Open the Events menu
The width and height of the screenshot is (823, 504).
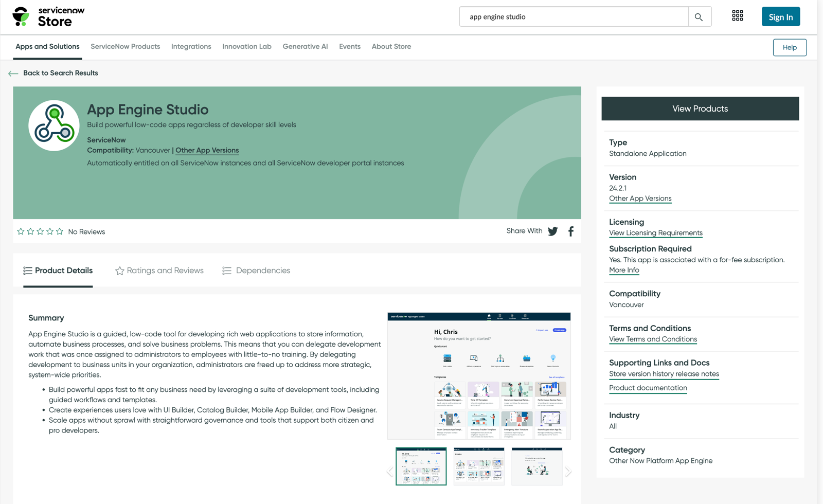(x=350, y=47)
